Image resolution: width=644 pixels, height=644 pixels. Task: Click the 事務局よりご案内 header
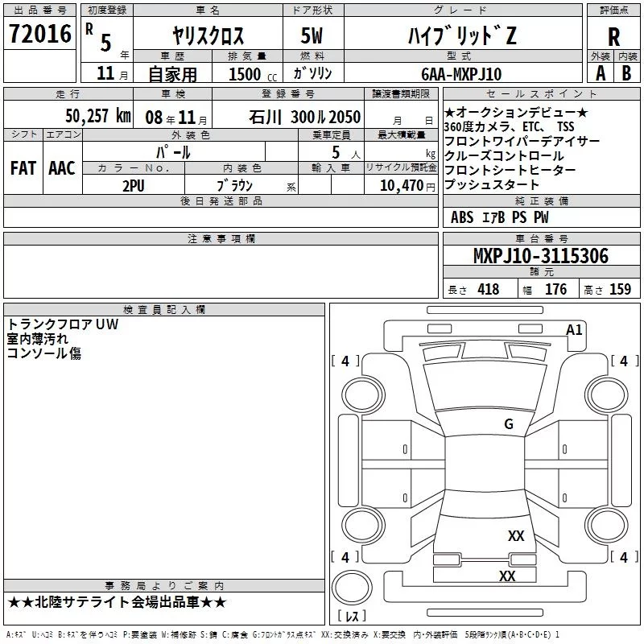pyautogui.click(x=164, y=586)
